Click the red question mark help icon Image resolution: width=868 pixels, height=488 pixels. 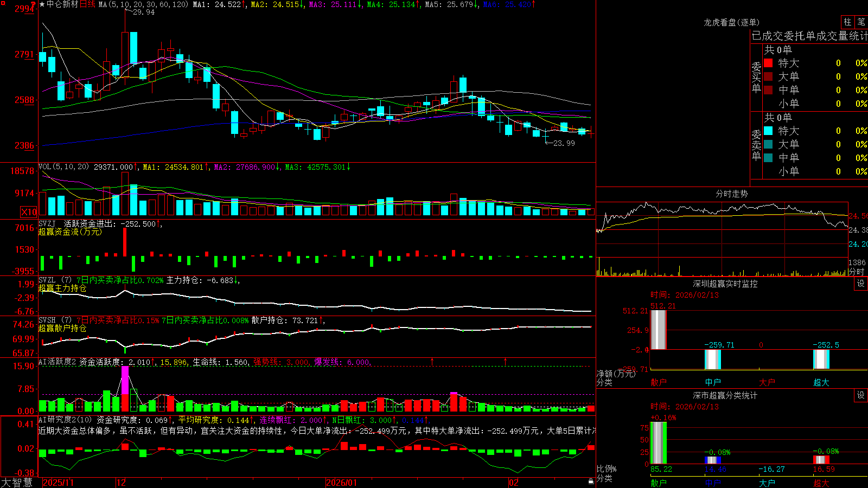pyautogui.click(x=34, y=4)
